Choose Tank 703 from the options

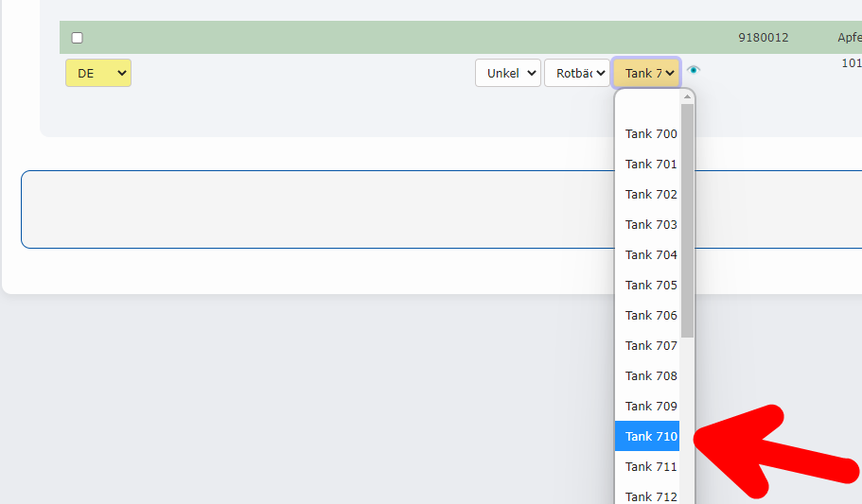point(651,225)
